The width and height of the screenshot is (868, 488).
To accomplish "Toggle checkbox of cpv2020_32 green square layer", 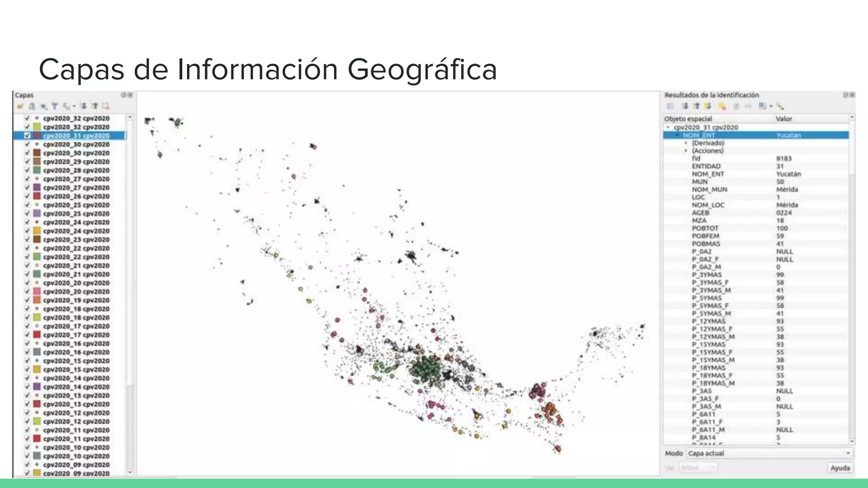I will (x=28, y=127).
